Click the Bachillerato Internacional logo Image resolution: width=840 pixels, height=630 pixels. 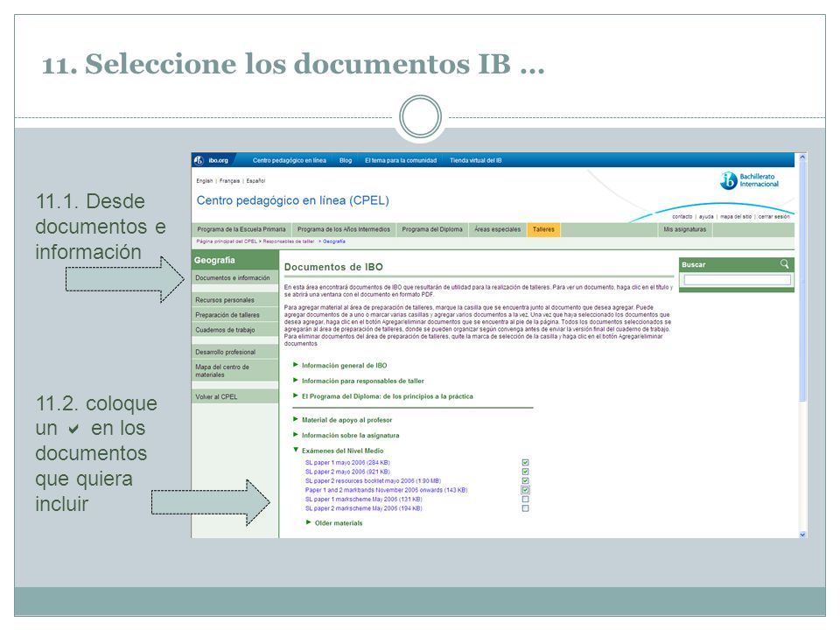[x=749, y=180]
